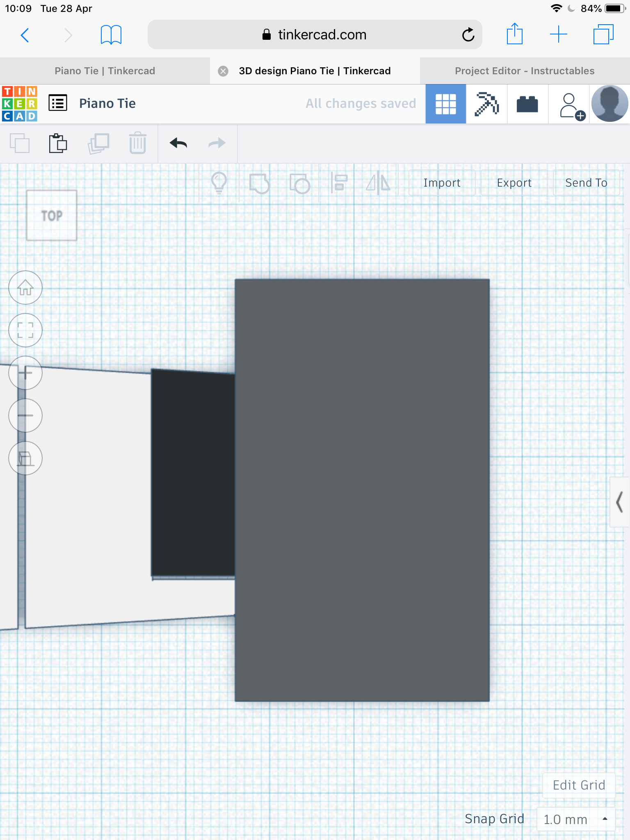
Task: Open the user profile avatar
Action: pos(609,103)
